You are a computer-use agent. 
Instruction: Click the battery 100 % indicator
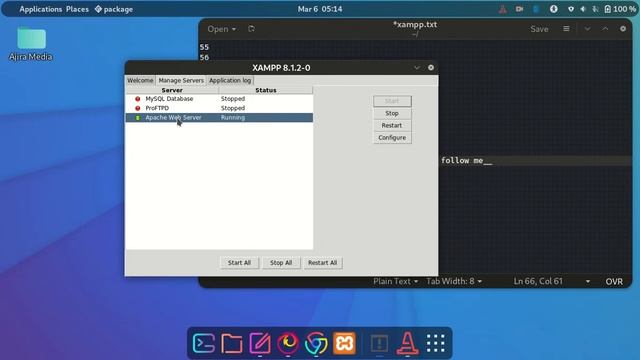[620, 9]
